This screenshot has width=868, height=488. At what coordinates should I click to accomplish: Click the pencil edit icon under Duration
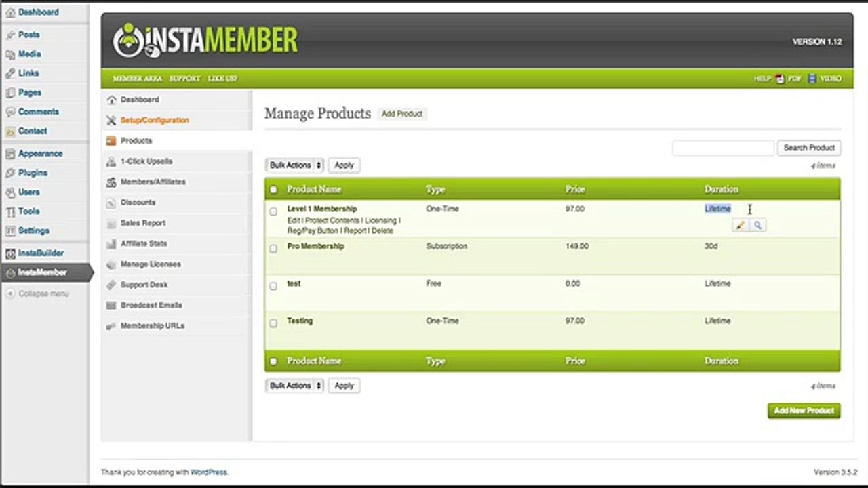741,225
